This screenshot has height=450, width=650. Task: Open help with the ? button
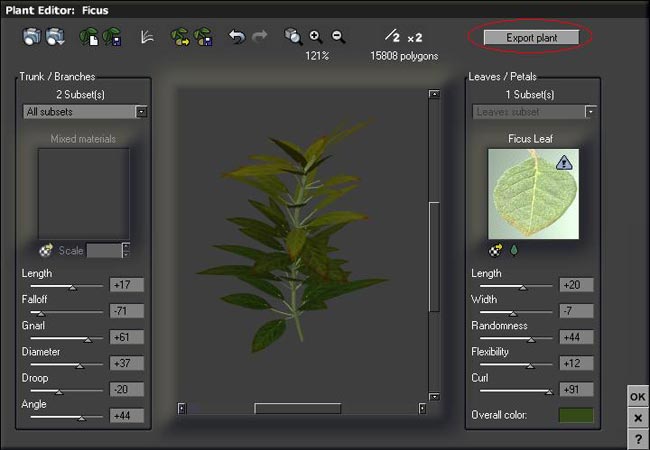pos(638,439)
